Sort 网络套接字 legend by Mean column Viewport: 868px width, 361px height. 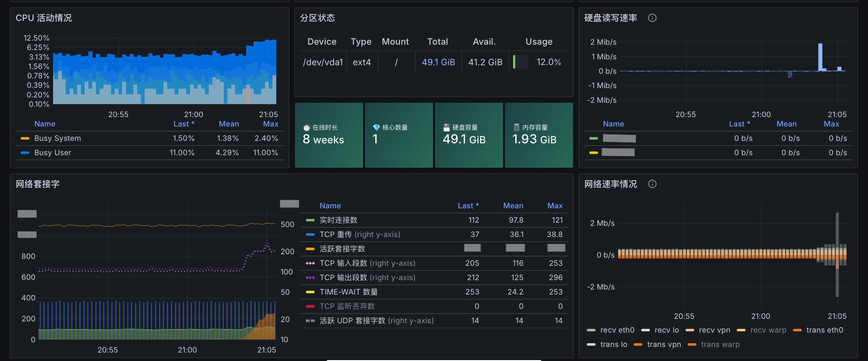(x=513, y=206)
